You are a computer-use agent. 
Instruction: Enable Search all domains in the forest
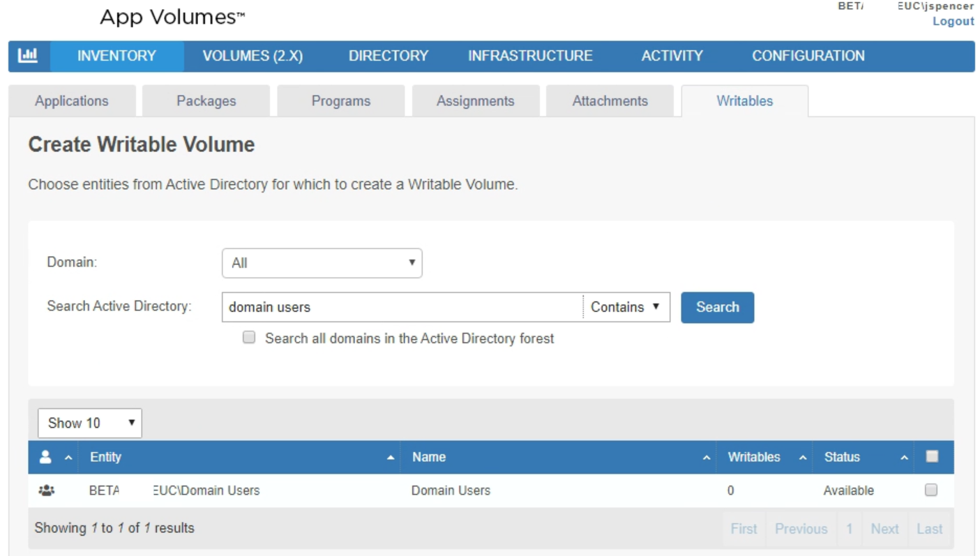(249, 338)
